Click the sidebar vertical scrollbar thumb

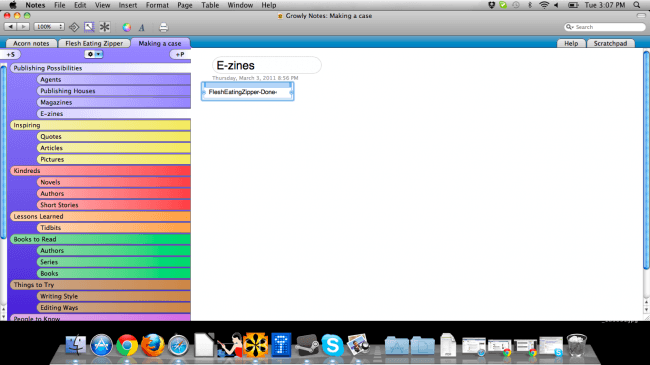coord(3,152)
